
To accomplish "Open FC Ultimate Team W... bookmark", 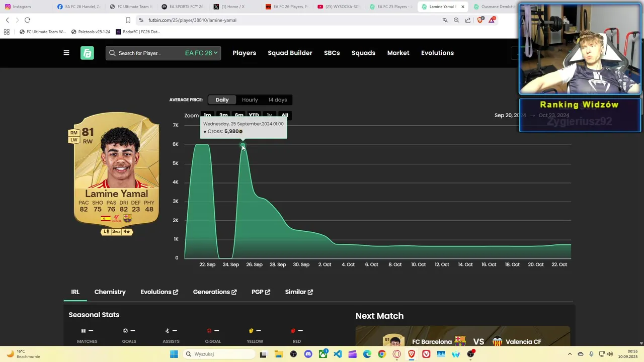I will coord(42,32).
